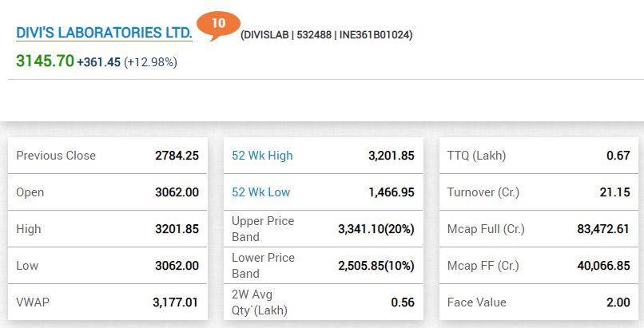Click the High value 3201.85

tap(177, 229)
